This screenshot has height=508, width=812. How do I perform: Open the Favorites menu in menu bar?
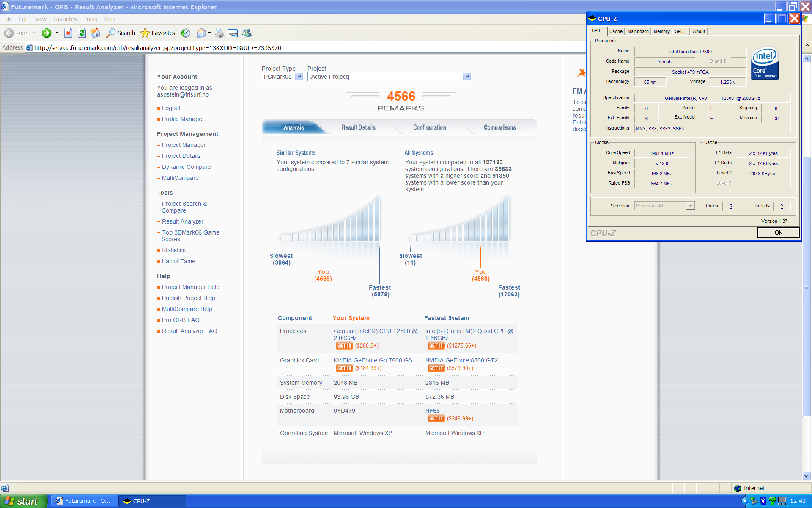point(65,19)
